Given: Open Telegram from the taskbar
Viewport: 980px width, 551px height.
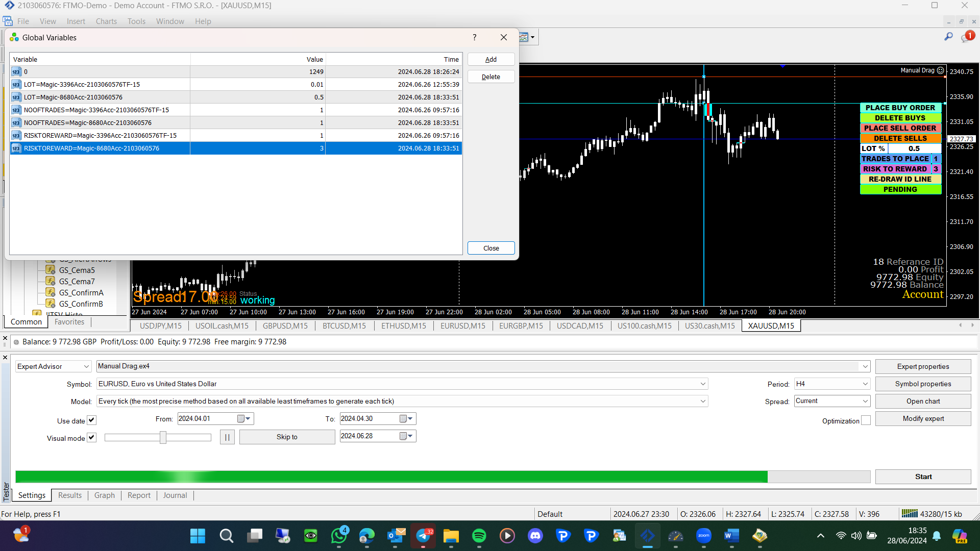Looking at the screenshot, I should [x=423, y=536].
